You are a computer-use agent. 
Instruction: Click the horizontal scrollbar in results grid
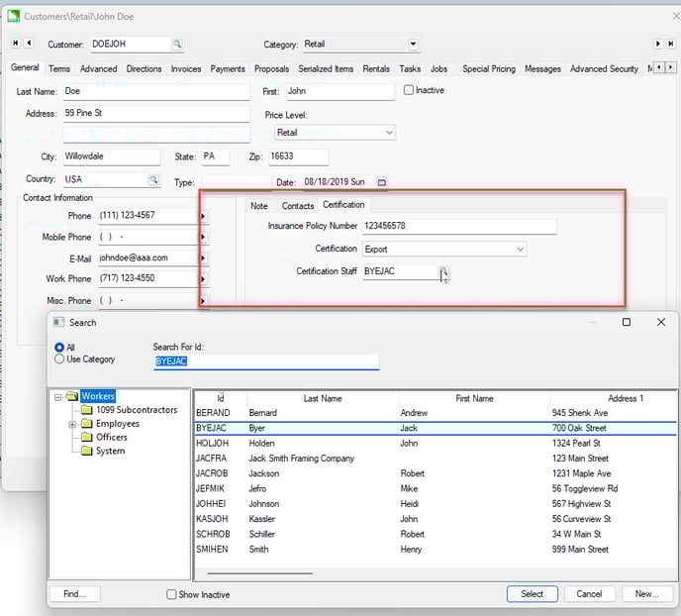coord(259,572)
